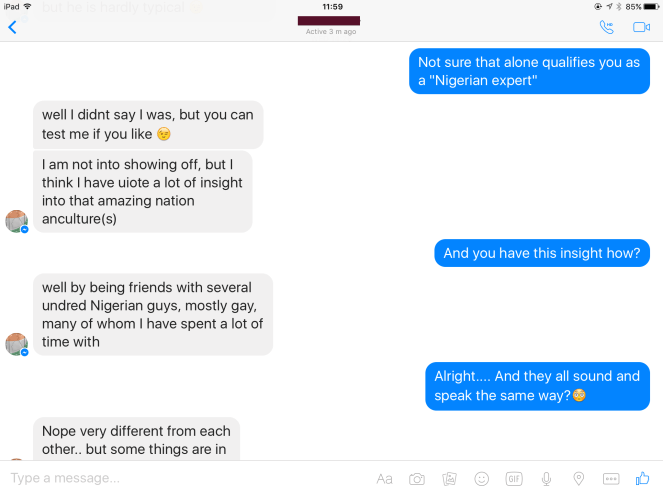Tap the avatar beside 'time with' message

point(16,344)
